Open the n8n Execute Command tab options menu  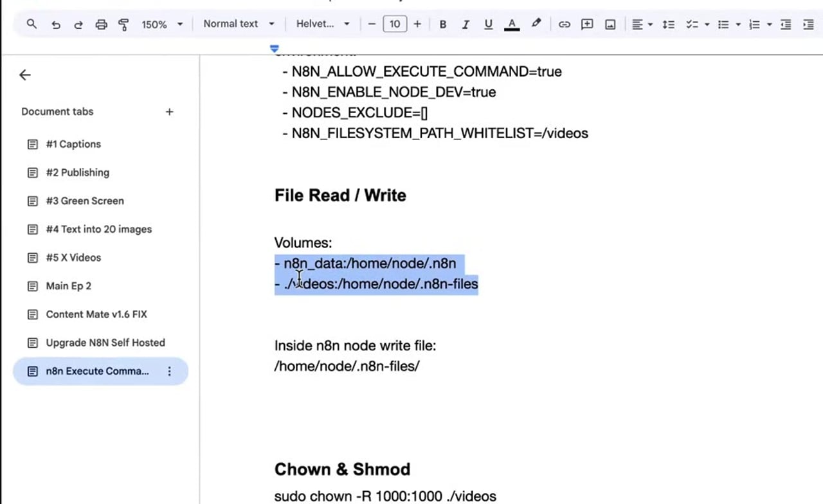pos(170,371)
